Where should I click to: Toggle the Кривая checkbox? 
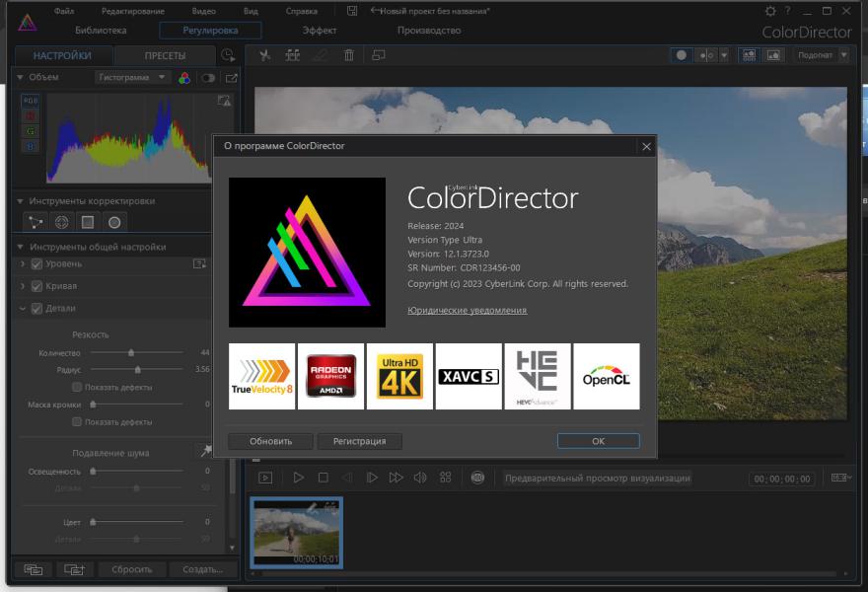coord(36,286)
